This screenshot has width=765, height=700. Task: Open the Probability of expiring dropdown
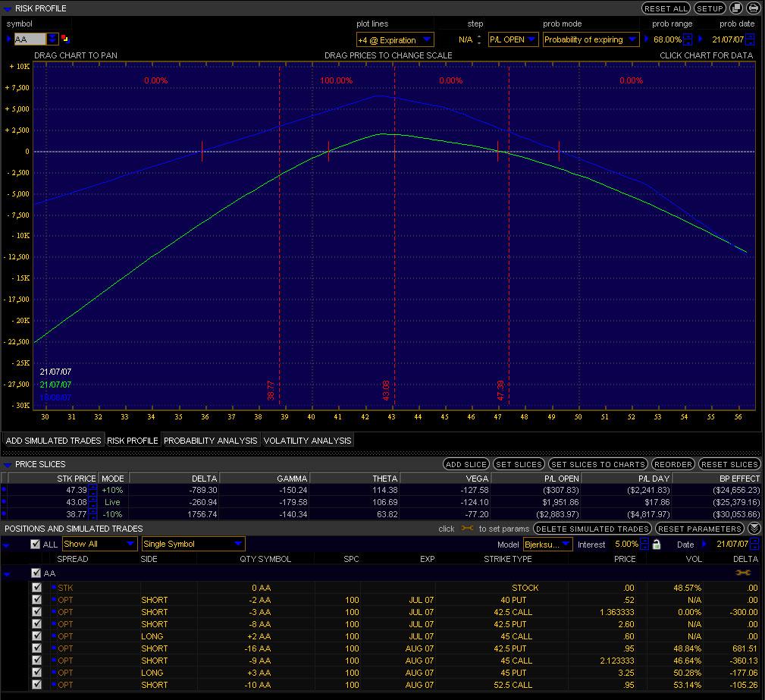591,39
